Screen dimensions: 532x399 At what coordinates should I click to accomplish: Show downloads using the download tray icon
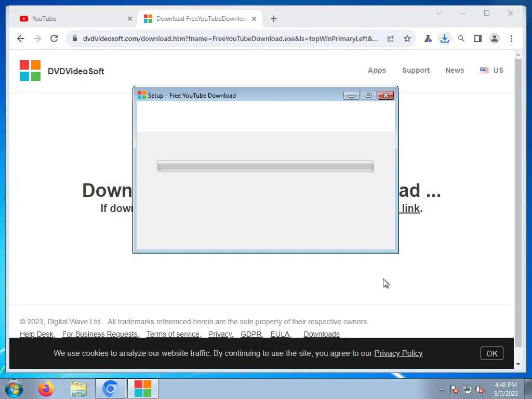(445, 38)
